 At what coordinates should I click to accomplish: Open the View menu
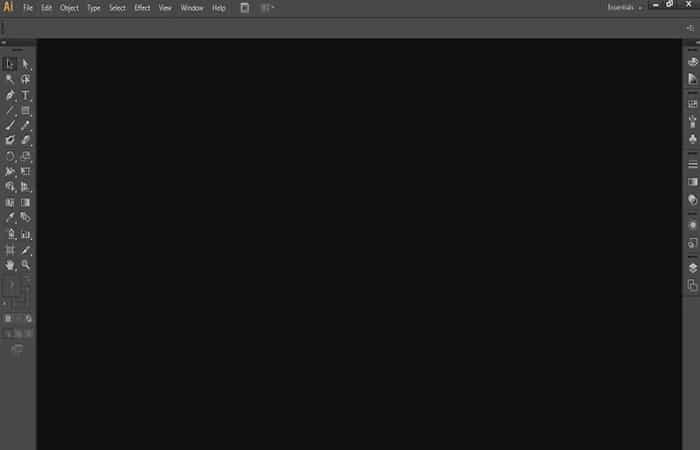(165, 8)
